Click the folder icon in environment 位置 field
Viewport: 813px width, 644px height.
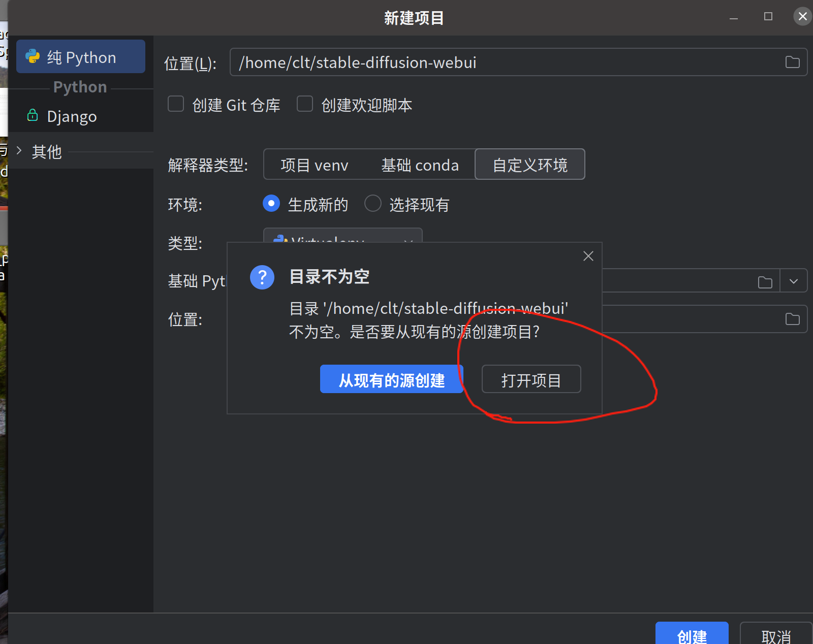792,319
